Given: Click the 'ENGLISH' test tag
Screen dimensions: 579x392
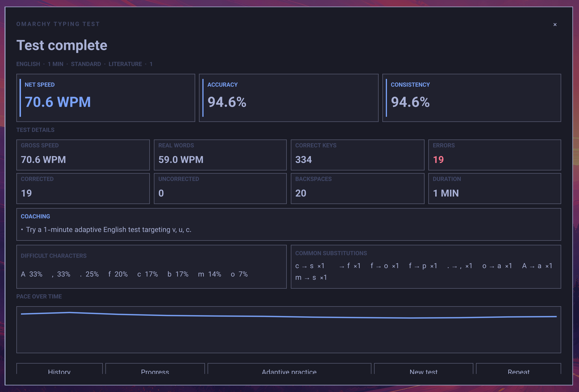Looking at the screenshot, I should click(x=28, y=64).
